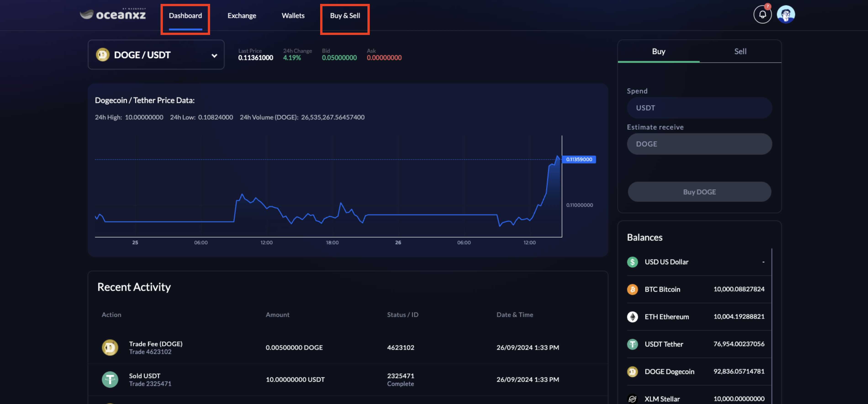Click the Stellar XLM icon in Balances
The image size is (868, 404).
coord(632,399)
